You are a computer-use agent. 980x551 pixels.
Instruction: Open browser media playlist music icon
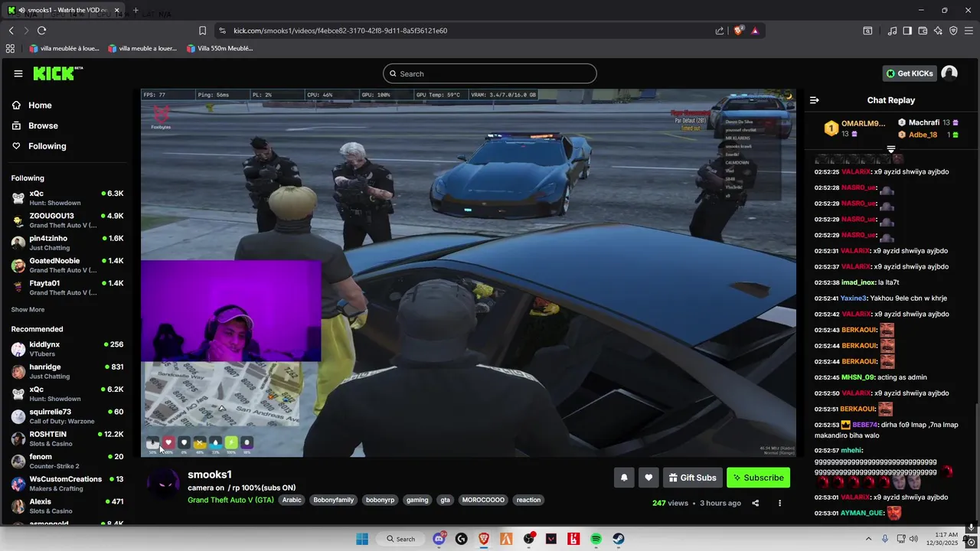tap(892, 31)
